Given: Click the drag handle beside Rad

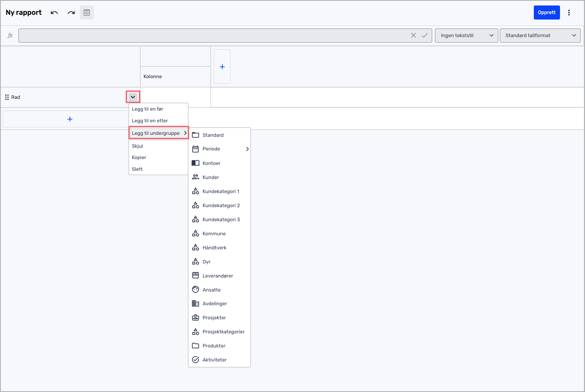Looking at the screenshot, I should tap(7, 97).
